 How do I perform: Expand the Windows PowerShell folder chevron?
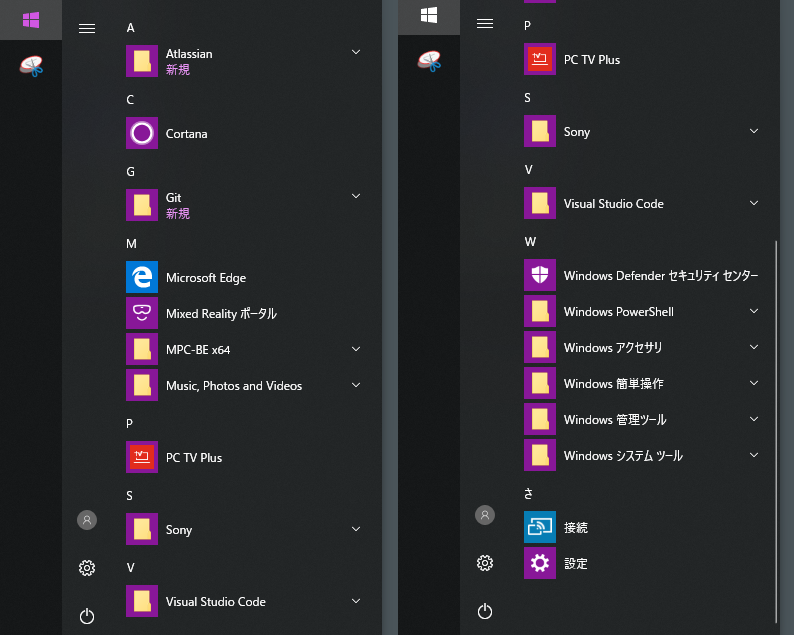pyautogui.click(x=754, y=311)
